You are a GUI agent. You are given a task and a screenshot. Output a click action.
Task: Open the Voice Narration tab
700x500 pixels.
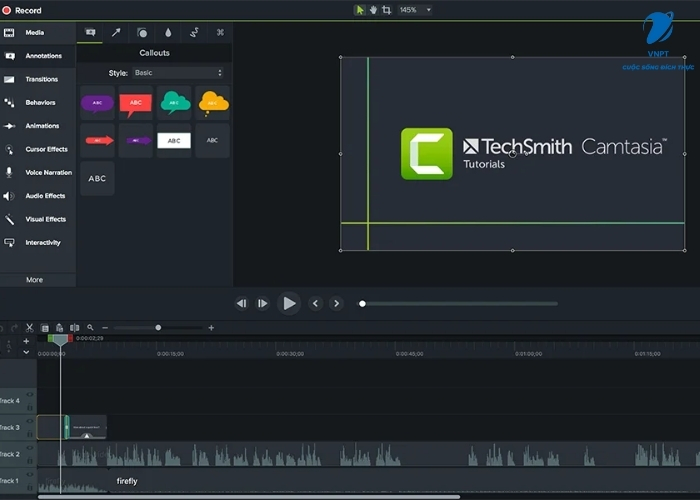pos(38,172)
